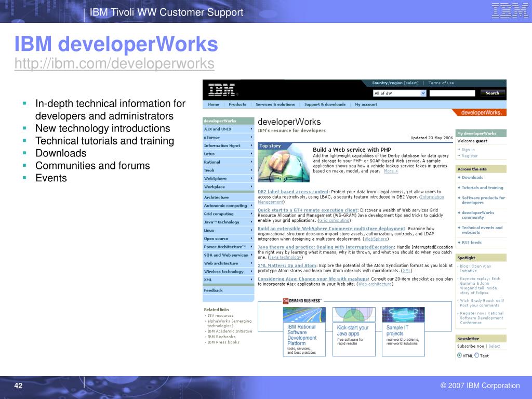Open Country/region select link
Viewport: 532px width, 399px height.
[x=395, y=83]
